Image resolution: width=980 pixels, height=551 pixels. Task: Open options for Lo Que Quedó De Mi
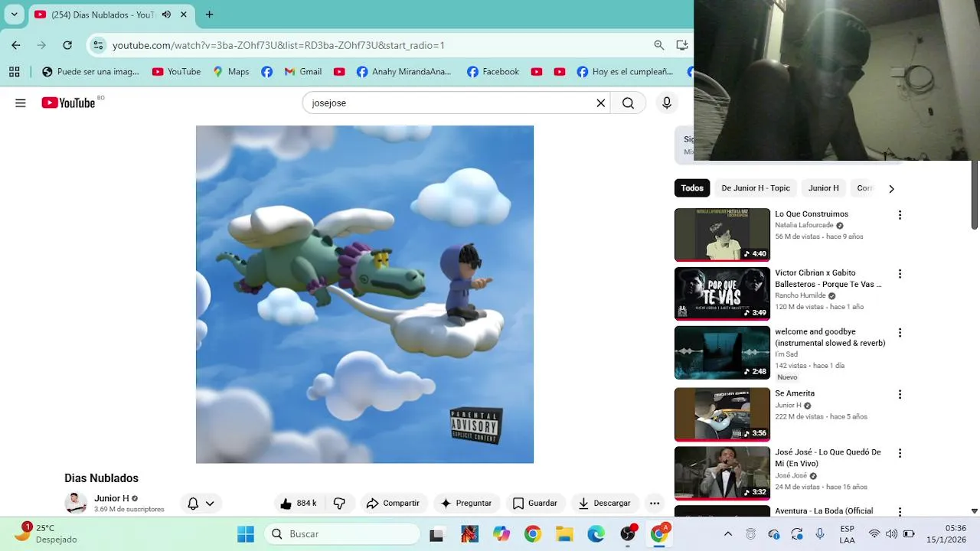tap(900, 453)
